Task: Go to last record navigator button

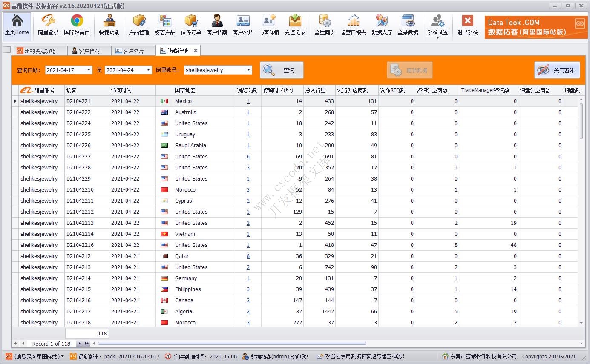Action: point(87,344)
